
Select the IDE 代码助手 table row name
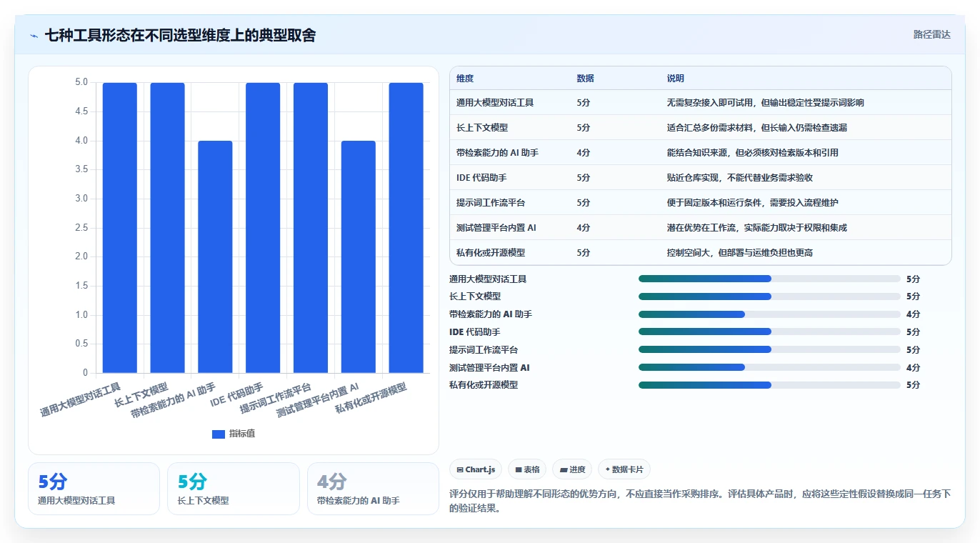(x=481, y=178)
